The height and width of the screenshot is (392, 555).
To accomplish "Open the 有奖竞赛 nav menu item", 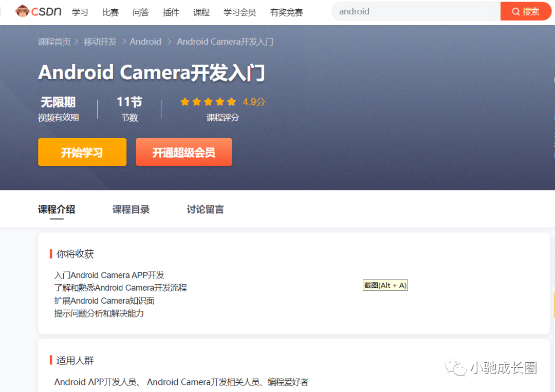I will point(286,12).
